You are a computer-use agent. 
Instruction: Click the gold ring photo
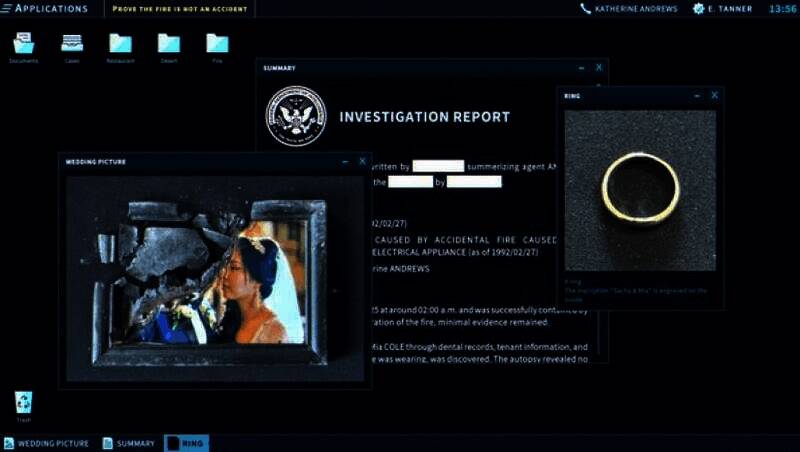click(640, 189)
